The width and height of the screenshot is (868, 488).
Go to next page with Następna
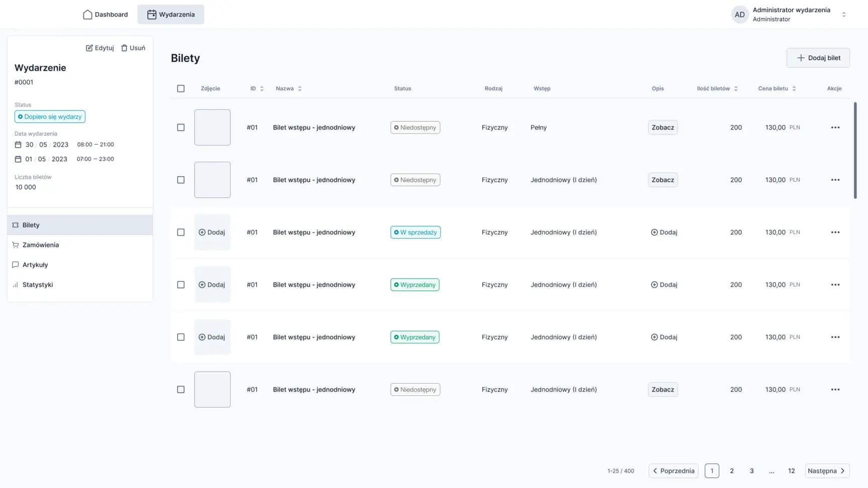pos(827,471)
